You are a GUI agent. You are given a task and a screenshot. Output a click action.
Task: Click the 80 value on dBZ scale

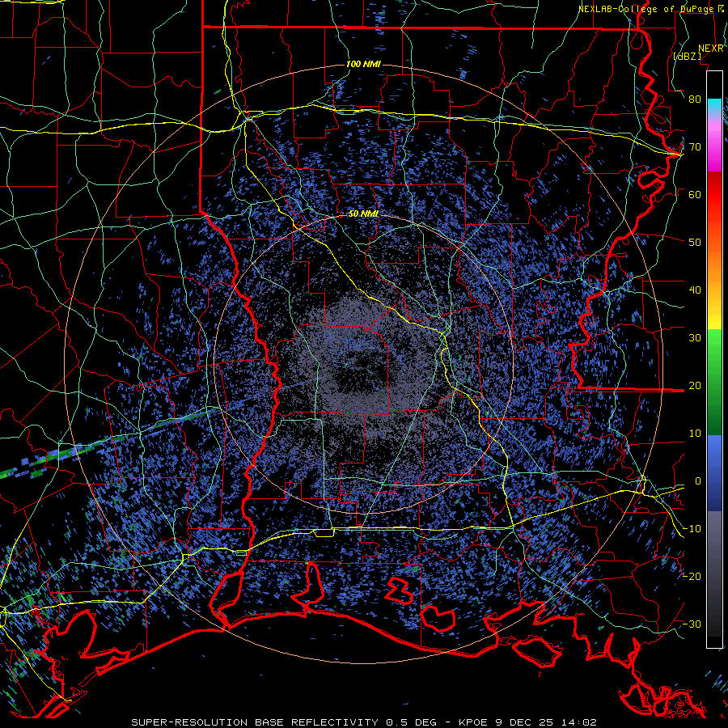tap(695, 99)
